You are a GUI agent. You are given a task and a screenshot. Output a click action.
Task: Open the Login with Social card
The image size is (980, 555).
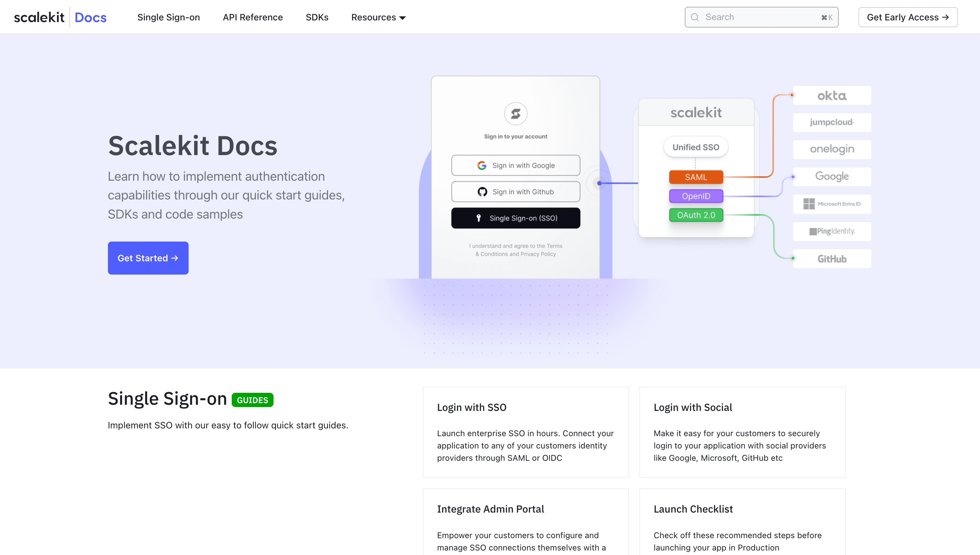pos(742,432)
